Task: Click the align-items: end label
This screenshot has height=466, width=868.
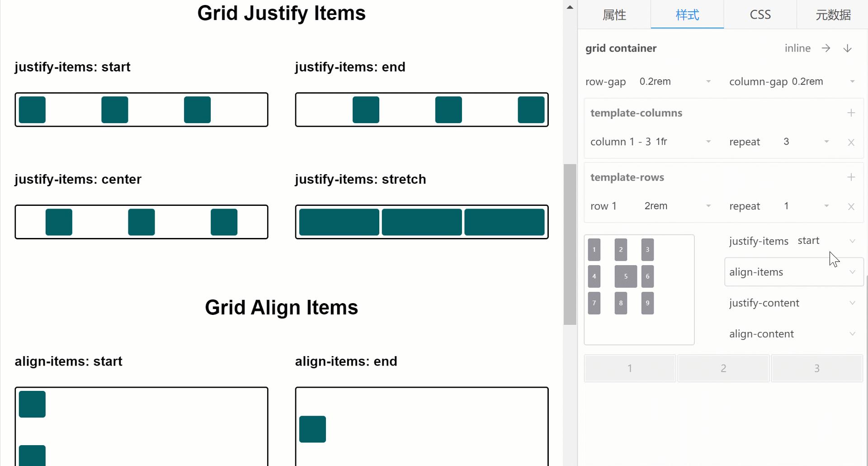Action: pos(346,361)
